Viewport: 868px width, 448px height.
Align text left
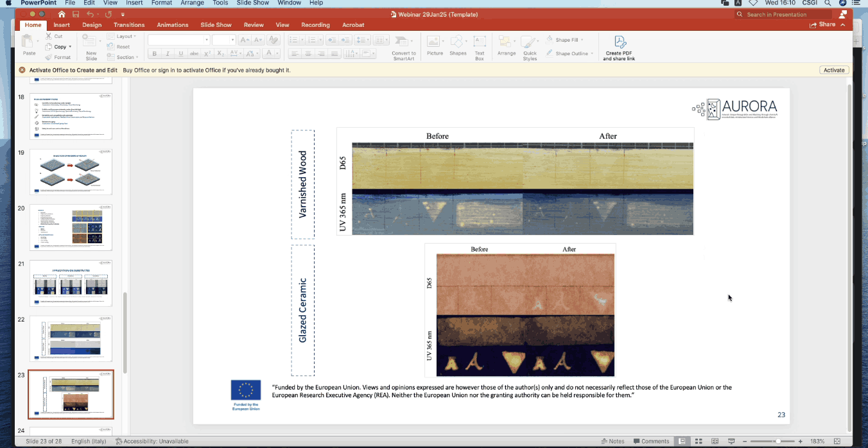click(293, 54)
